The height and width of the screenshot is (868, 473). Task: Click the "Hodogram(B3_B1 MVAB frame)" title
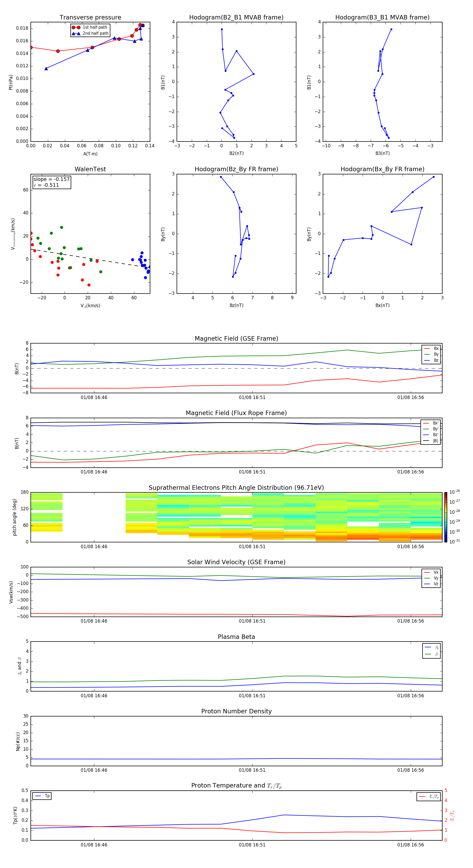click(382, 18)
